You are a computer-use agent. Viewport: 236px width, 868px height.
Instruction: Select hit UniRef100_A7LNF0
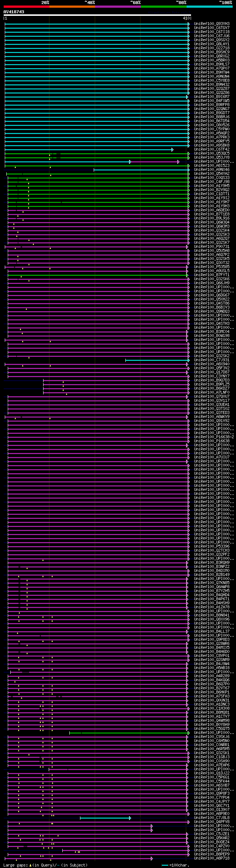pos(212,392)
